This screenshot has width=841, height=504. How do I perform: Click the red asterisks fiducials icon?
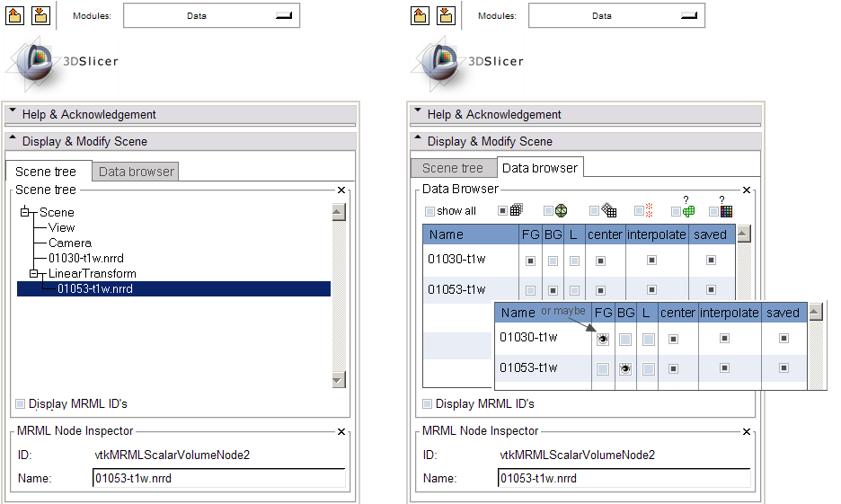[x=649, y=210]
